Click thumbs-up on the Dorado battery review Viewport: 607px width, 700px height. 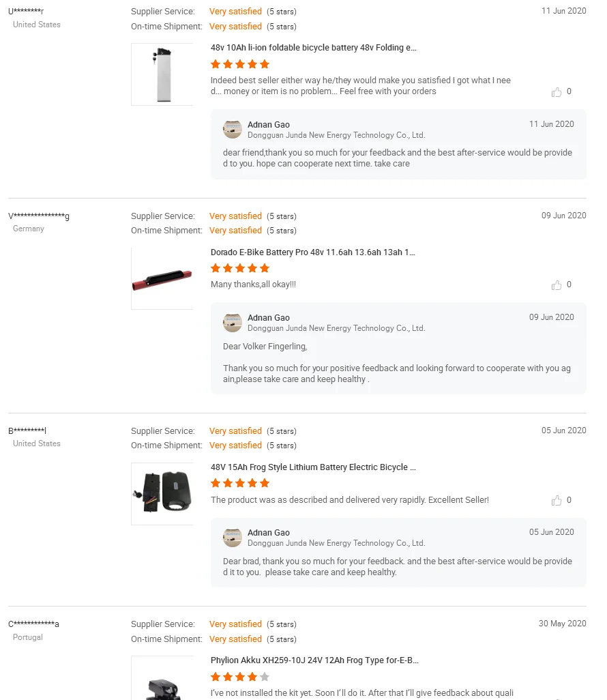pyautogui.click(x=557, y=285)
